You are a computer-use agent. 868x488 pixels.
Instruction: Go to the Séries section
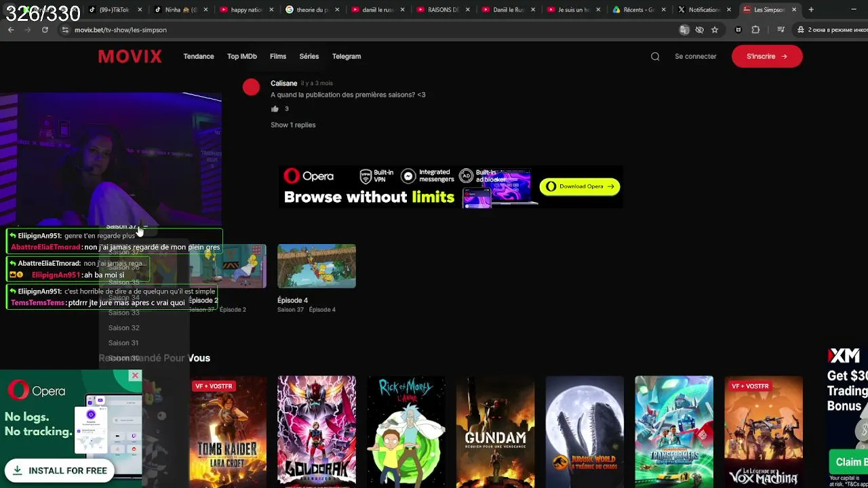click(309, 56)
